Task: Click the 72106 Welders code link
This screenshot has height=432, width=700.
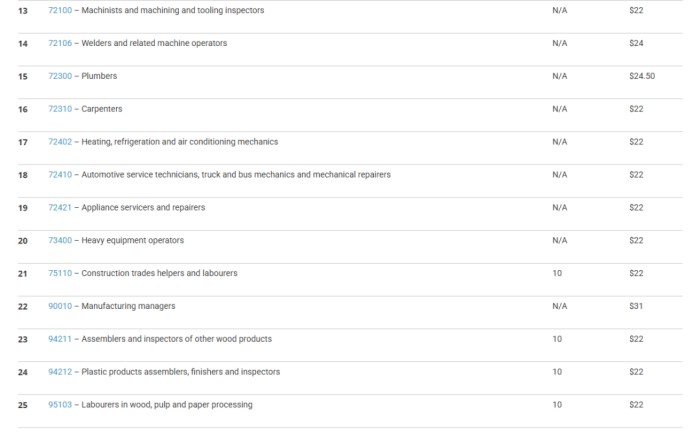Action: [59, 43]
